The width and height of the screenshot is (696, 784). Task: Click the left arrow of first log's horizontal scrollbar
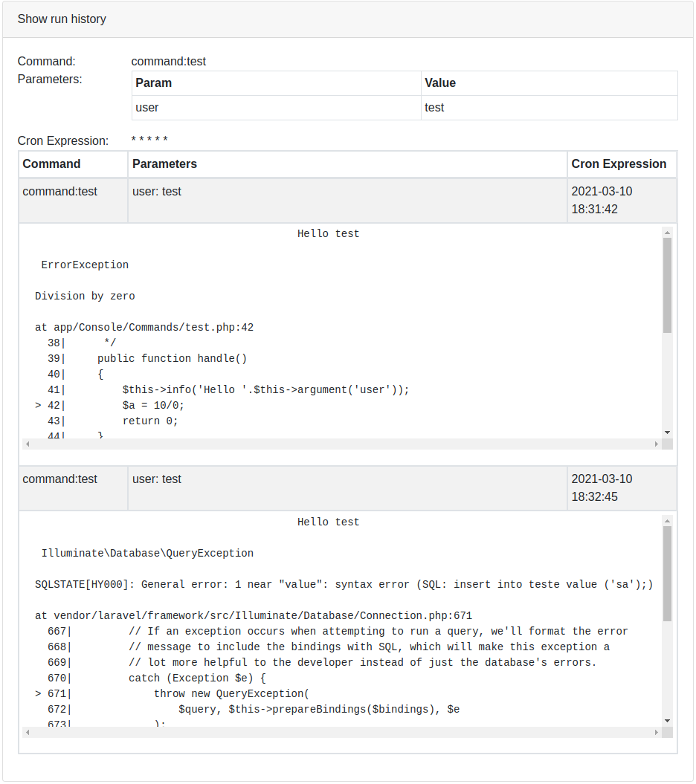point(28,444)
